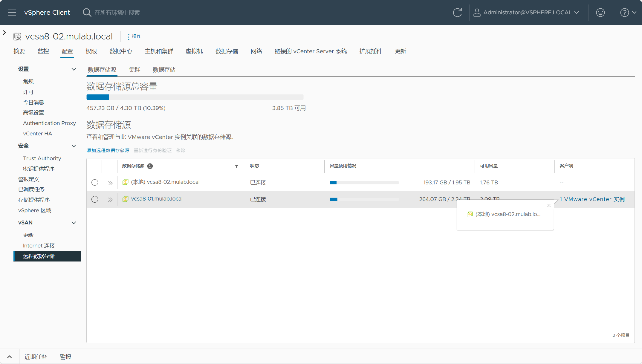This screenshot has height=364, width=642.
Task: Open the help menu dropdown arrow
Action: click(x=634, y=13)
